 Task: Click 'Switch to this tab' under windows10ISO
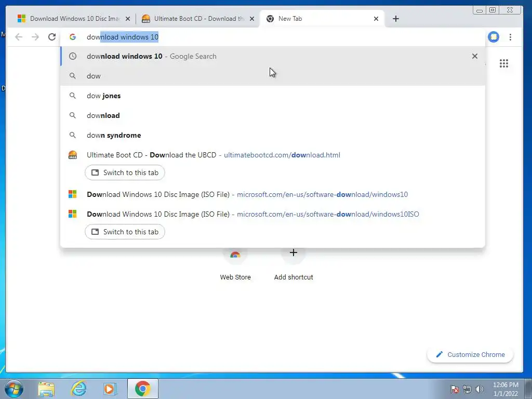pyautogui.click(x=125, y=232)
